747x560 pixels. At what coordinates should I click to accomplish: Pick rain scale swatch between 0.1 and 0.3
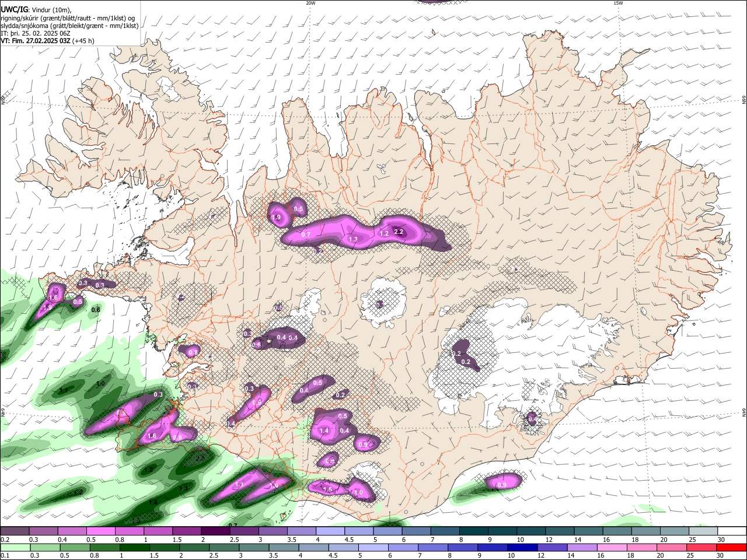pos(15,548)
